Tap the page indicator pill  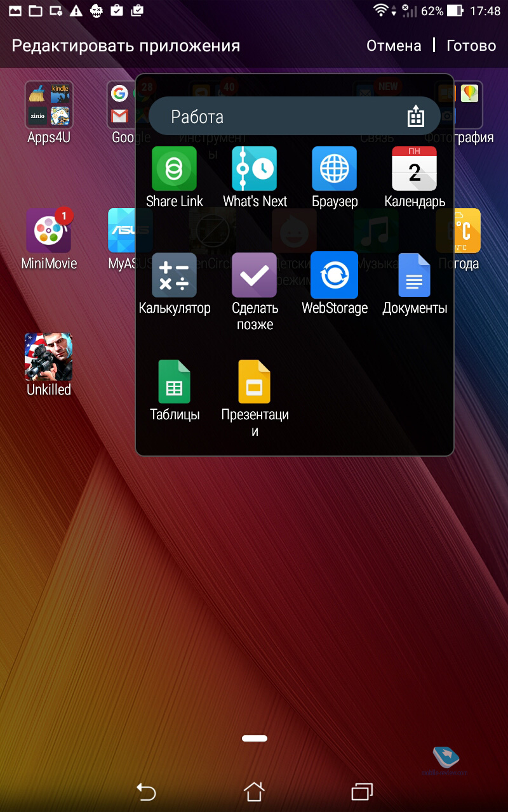[254, 738]
